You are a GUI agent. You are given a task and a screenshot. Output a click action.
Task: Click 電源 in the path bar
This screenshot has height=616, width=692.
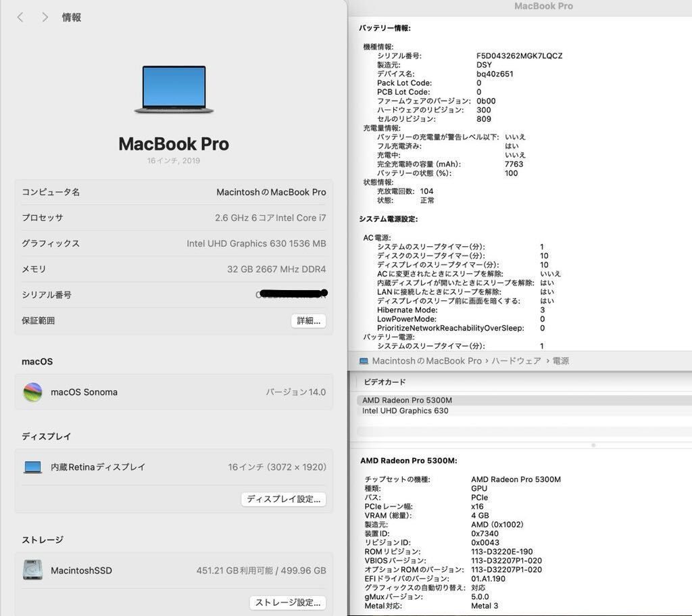(x=560, y=361)
